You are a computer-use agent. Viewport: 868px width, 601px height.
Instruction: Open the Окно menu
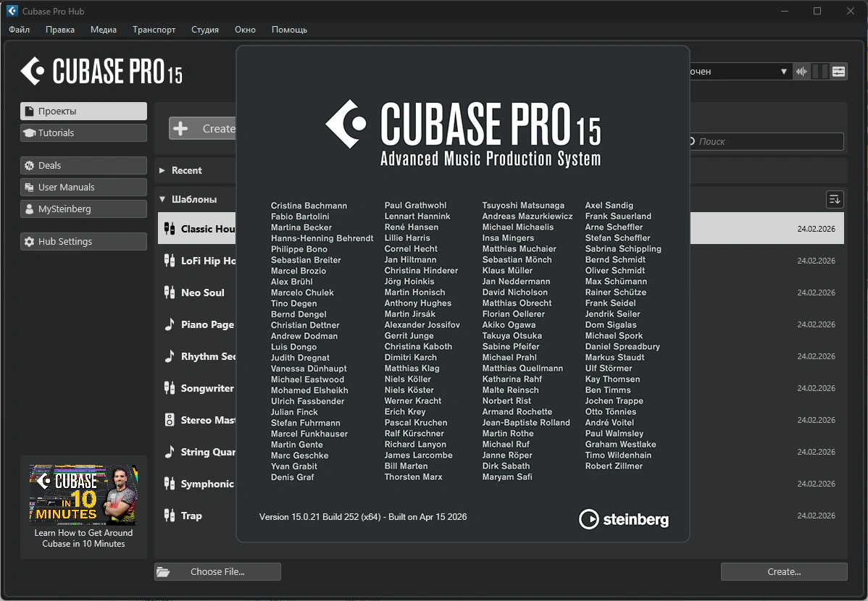pos(245,30)
